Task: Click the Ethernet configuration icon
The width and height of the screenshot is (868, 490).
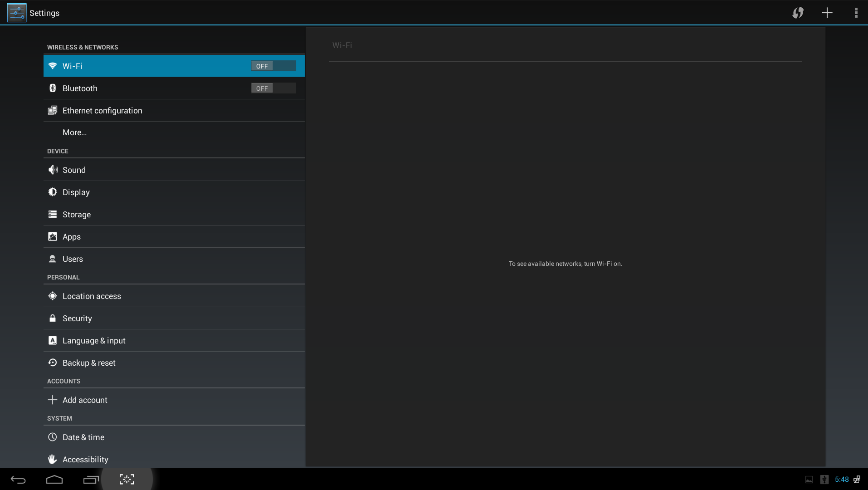Action: 53,110
